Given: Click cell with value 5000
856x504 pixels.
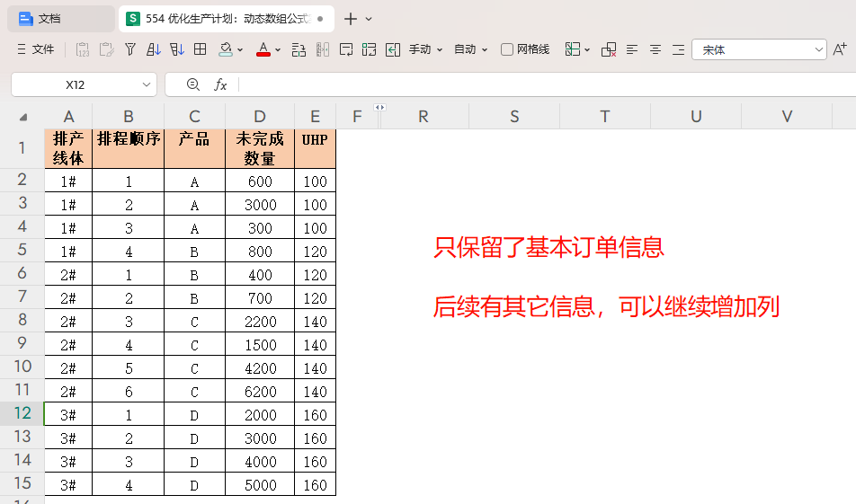Looking at the screenshot, I should point(260,484).
